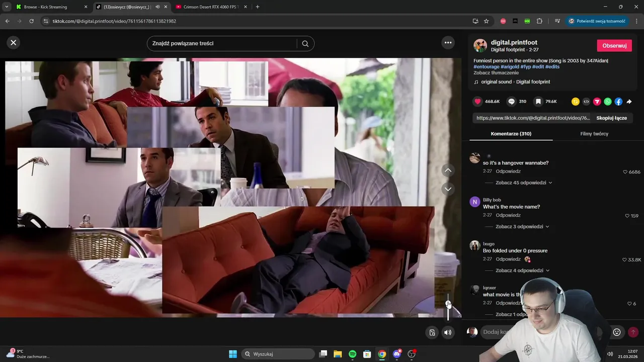This screenshot has width=644, height=362.
Task: Click Skopiuj łącze to copy link
Action: point(611,118)
